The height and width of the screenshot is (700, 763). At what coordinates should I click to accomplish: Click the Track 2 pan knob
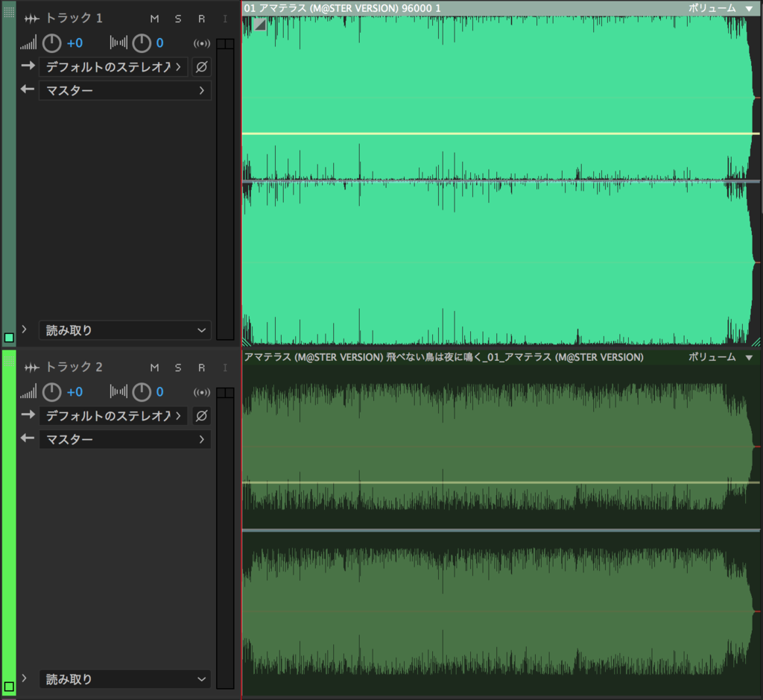click(142, 392)
